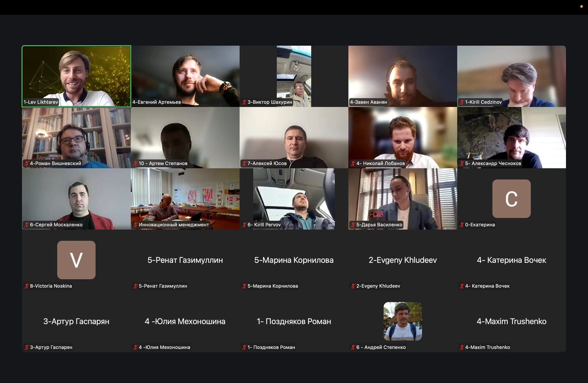Select active speaker video of Lev Likhtarev
The height and width of the screenshot is (383, 588).
(76, 76)
